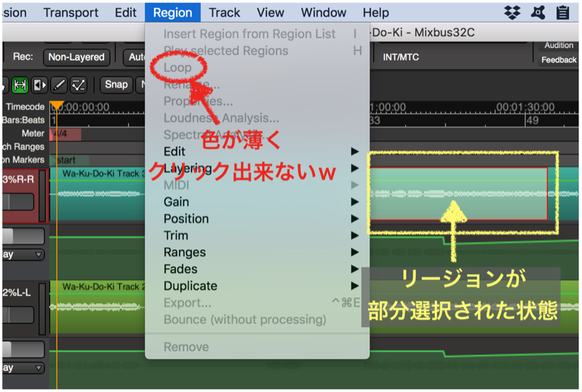582x392 pixels.
Task: Click the slider below 2%L-L panner
Action: tap(17, 315)
